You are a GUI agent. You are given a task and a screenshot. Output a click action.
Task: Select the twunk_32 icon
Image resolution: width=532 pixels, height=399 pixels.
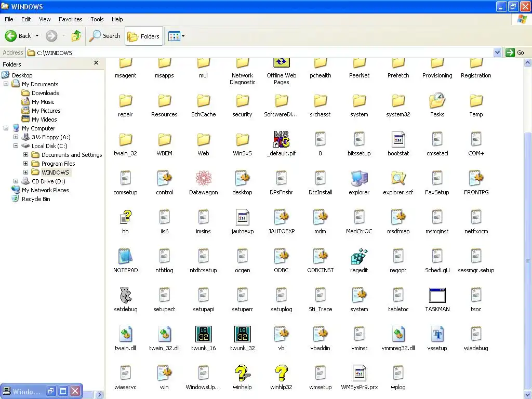[x=242, y=334]
